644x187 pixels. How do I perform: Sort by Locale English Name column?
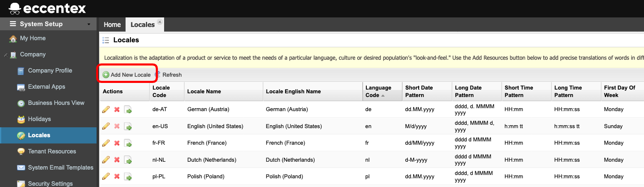click(x=312, y=91)
